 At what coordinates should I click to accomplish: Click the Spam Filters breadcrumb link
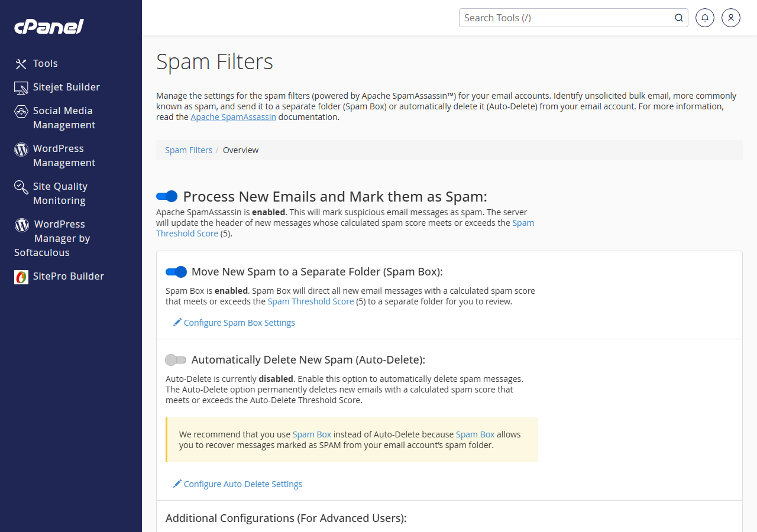coord(189,150)
